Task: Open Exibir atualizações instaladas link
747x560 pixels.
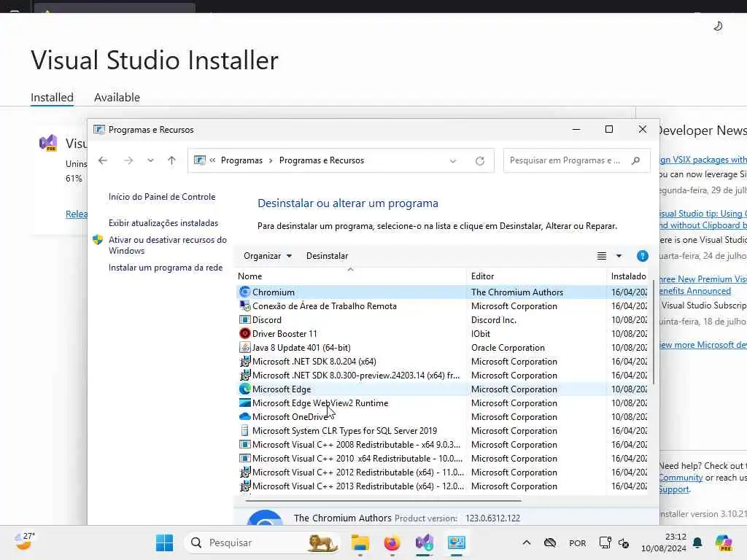Action: pos(163,223)
